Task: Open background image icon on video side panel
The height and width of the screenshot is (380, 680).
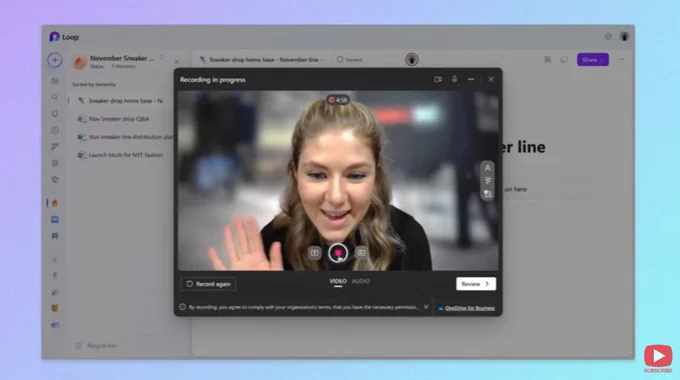Action: [487, 194]
